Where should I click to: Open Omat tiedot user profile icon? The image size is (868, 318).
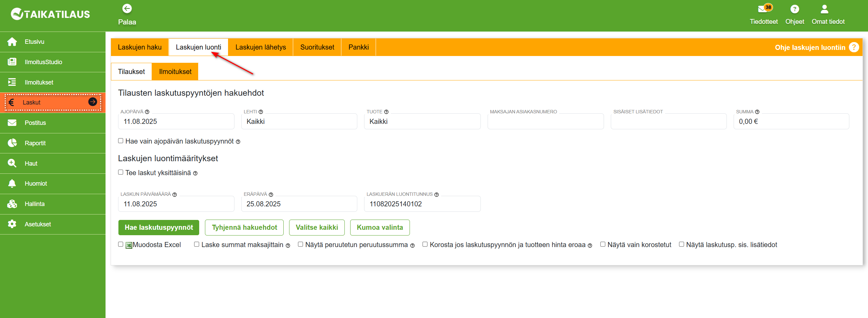[824, 9]
